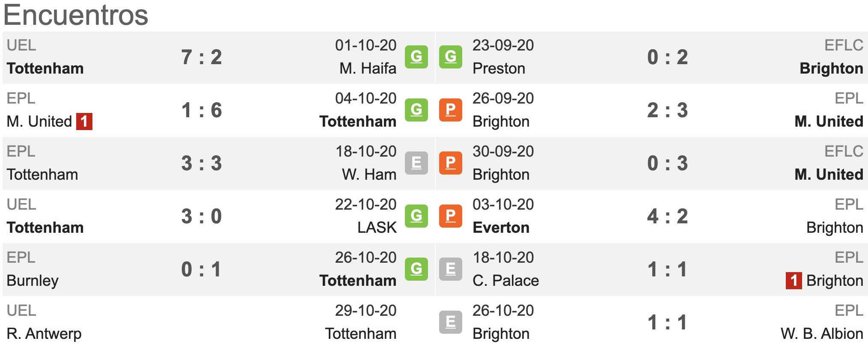Click orange P badge for Brighton 2:3 M. United

pos(450,110)
